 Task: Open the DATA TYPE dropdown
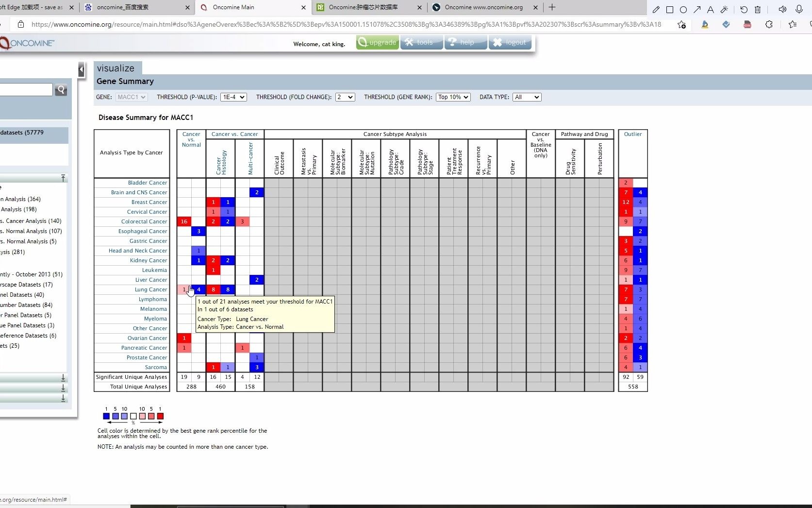coord(527,97)
